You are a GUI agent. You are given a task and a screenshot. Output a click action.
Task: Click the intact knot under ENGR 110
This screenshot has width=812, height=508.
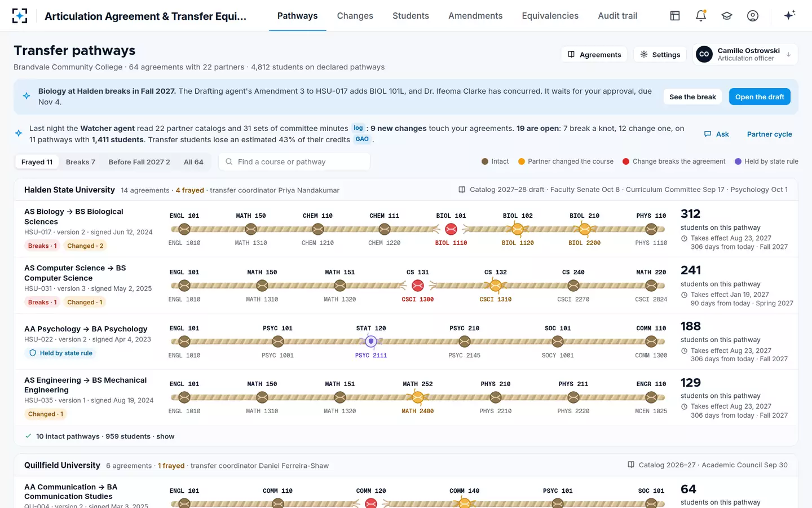pos(651,397)
